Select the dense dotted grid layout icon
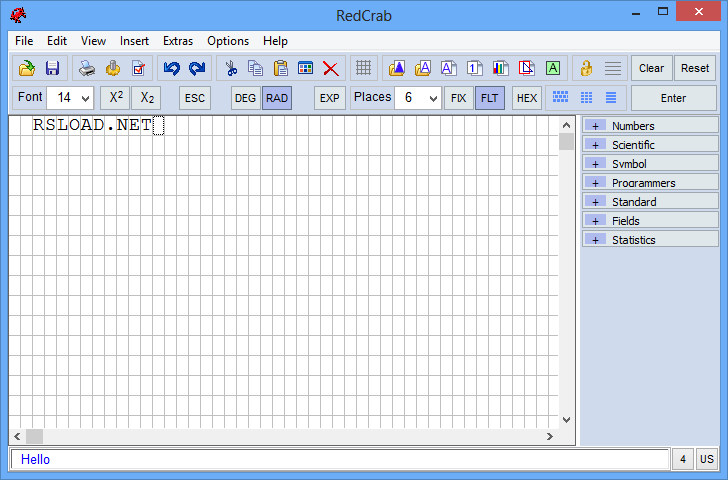 tap(560, 97)
